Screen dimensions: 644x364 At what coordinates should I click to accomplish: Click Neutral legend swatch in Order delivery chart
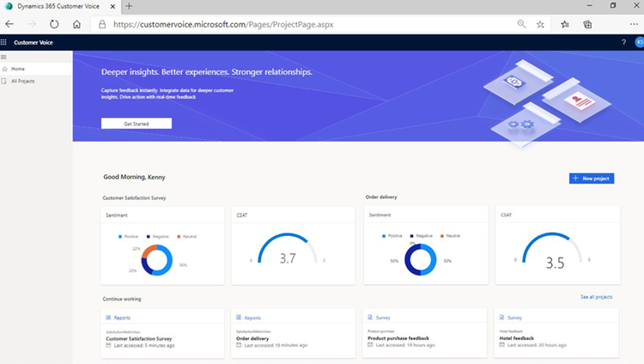coord(442,236)
